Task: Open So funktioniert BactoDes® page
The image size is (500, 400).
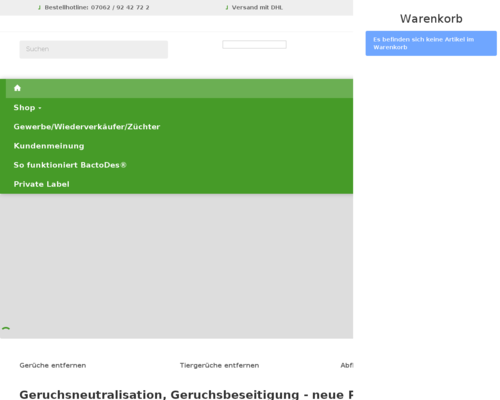Action: pyautogui.click(x=70, y=165)
